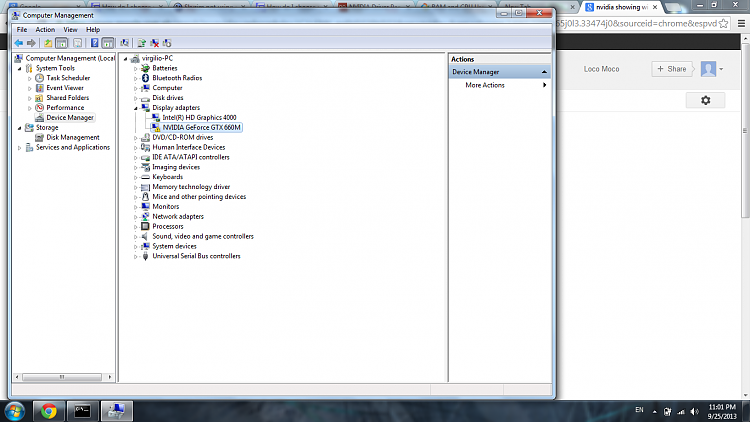Select Performance in the console tree
Image resolution: width=750 pixels, height=422 pixels.
pos(65,108)
